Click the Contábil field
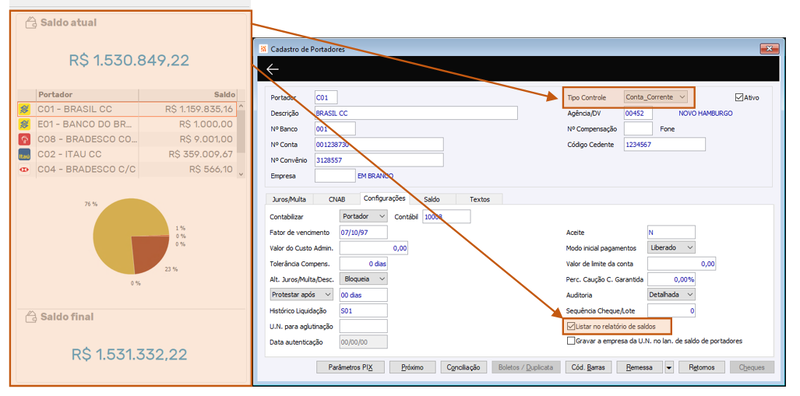 point(446,216)
